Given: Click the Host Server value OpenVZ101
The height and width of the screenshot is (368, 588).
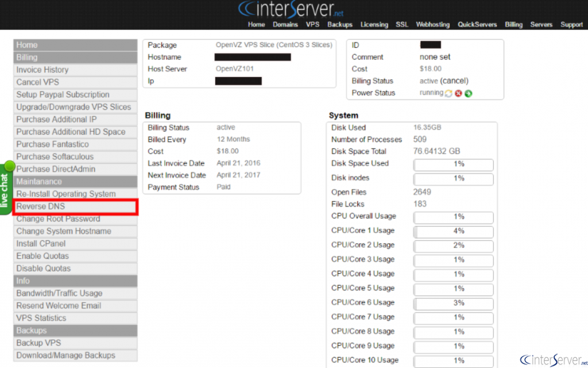Looking at the screenshot, I should coord(235,69).
